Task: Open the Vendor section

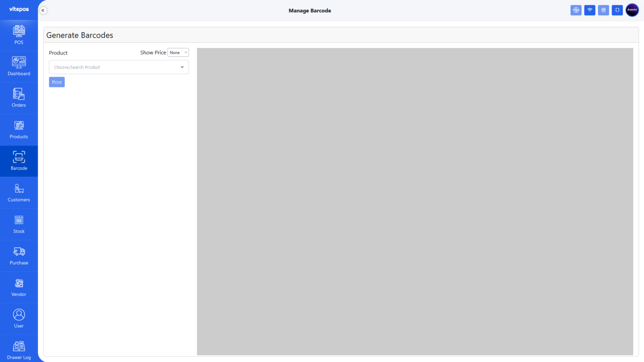Action: [19, 288]
